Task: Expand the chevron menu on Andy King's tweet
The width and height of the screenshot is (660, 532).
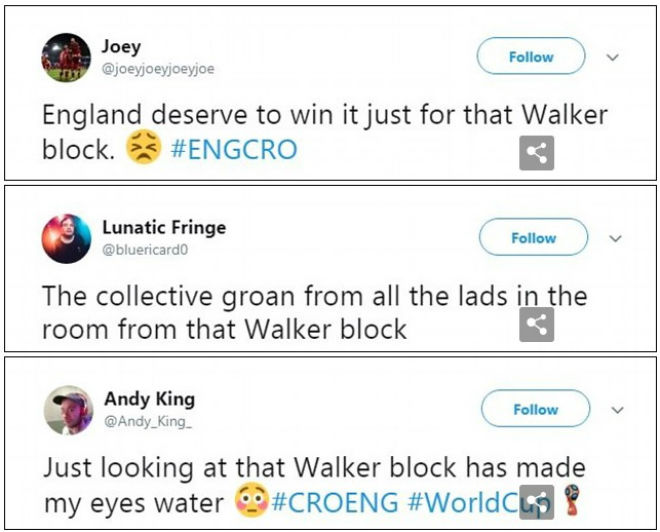Action: click(617, 410)
